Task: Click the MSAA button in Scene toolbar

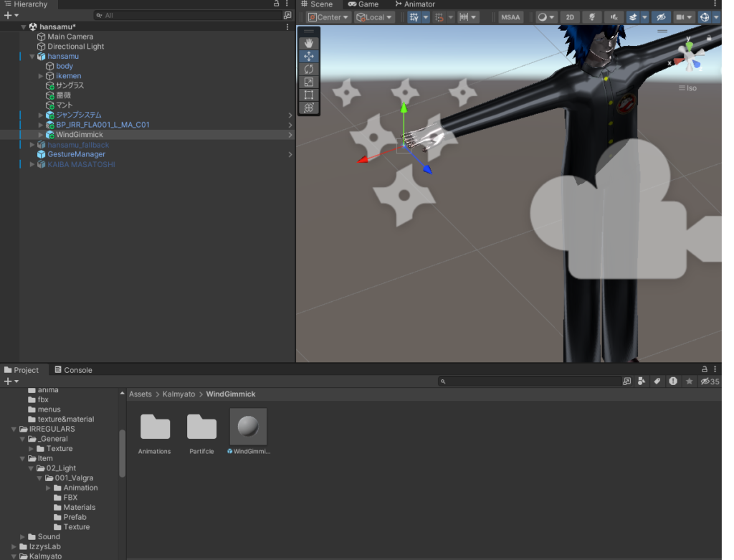Action: click(510, 17)
